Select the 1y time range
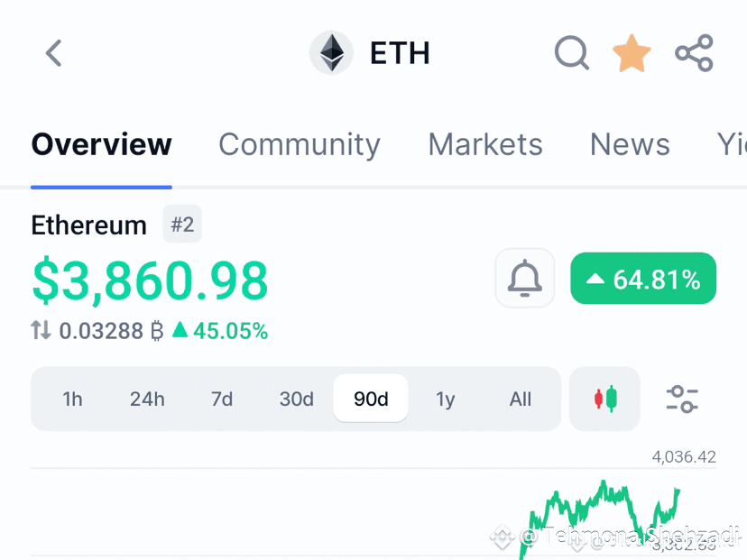 click(x=446, y=399)
